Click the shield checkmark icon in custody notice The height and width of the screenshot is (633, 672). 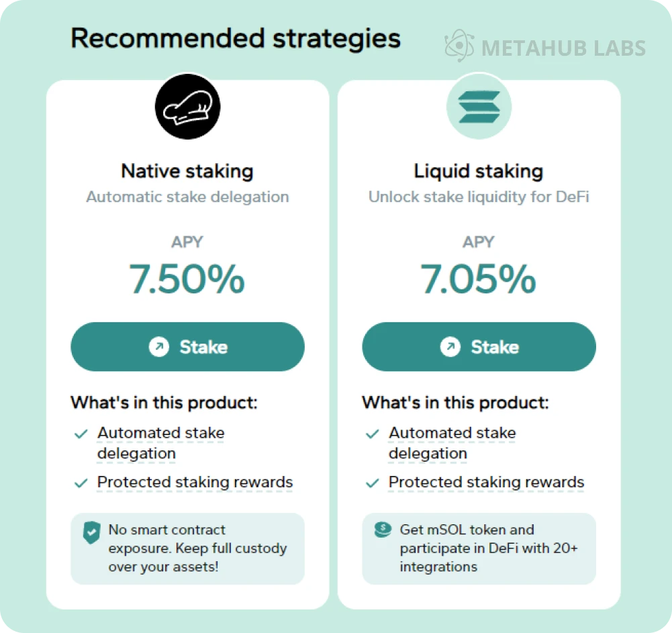point(91,532)
